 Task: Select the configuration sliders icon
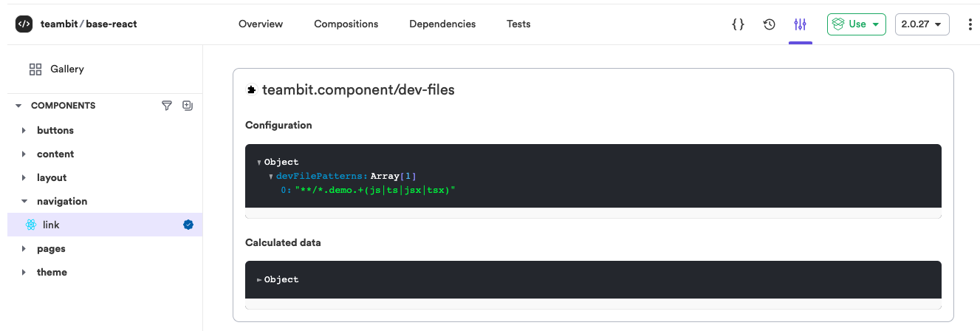[x=800, y=24]
